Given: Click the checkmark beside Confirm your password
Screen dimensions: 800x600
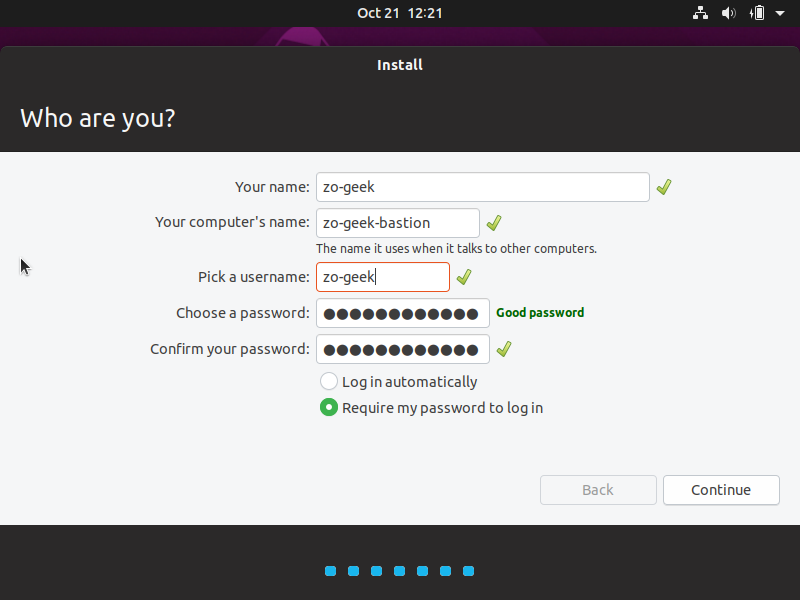Looking at the screenshot, I should [504, 349].
